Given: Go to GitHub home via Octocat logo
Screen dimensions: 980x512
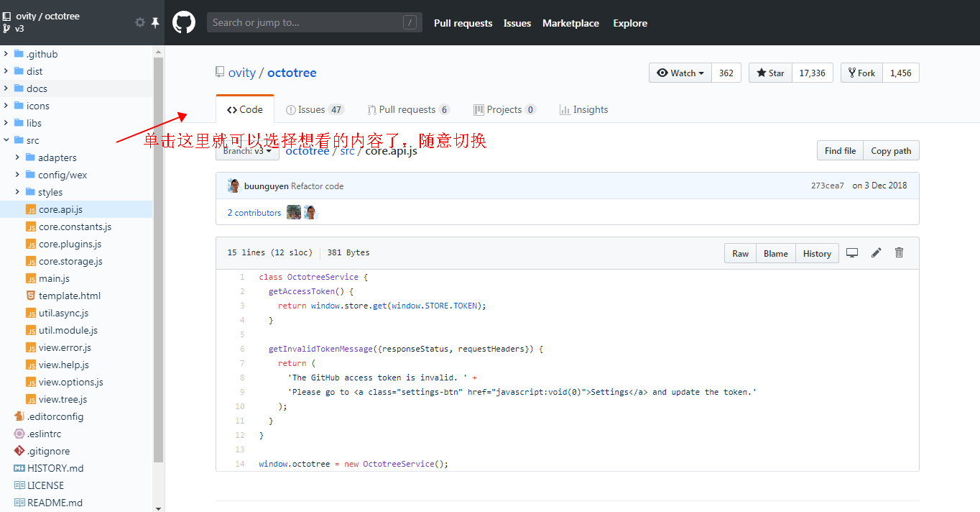Looking at the screenshot, I should point(184,22).
